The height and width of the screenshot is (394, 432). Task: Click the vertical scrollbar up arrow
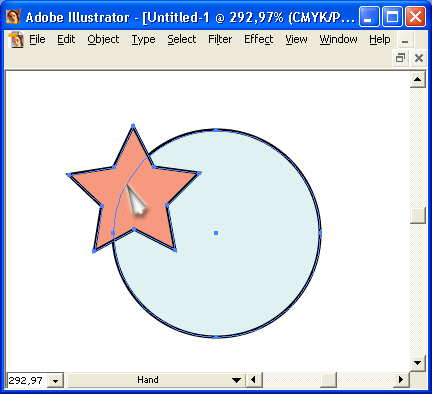pos(418,80)
